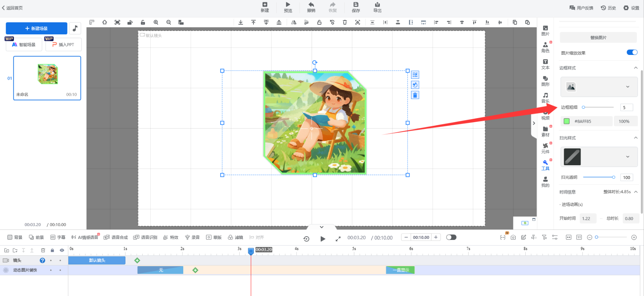The image size is (644, 296).
Task: Click the 替换图片 button
Action: point(598,37)
